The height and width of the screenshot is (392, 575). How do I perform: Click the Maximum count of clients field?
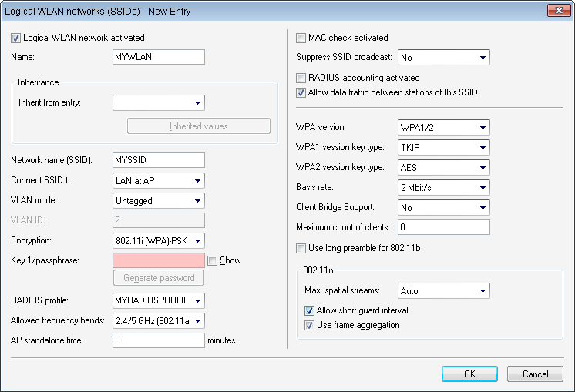click(x=443, y=227)
